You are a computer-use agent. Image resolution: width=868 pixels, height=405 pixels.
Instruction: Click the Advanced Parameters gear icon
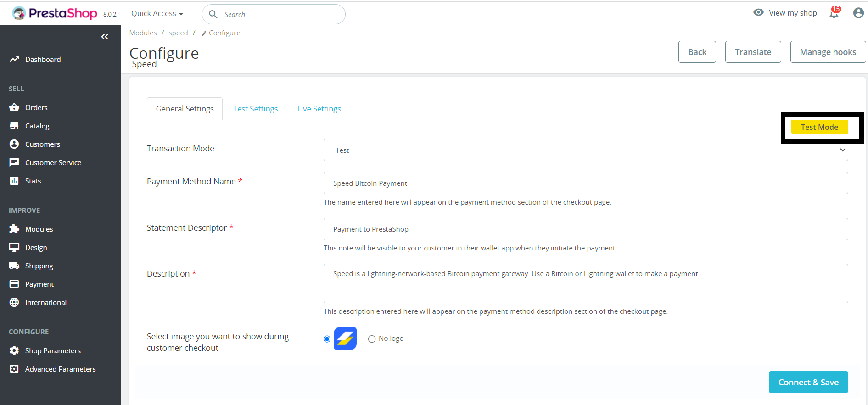[x=14, y=369]
